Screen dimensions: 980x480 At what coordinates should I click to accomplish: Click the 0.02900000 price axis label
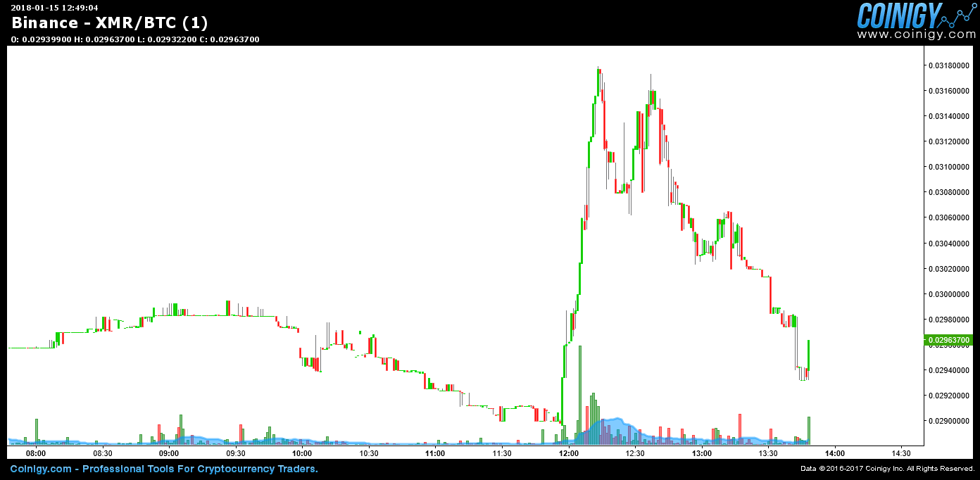[950, 421]
